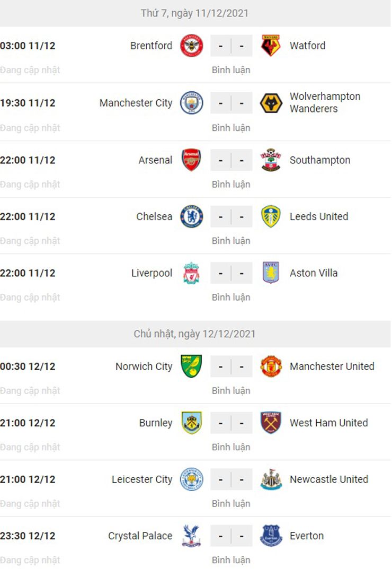Select the Chủ nhật 12/12/2021 date header

click(194, 334)
